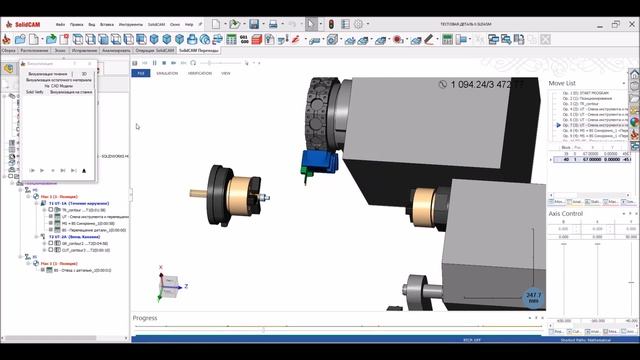Click the blue printer-shaped machine icon

[x=192, y=39]
